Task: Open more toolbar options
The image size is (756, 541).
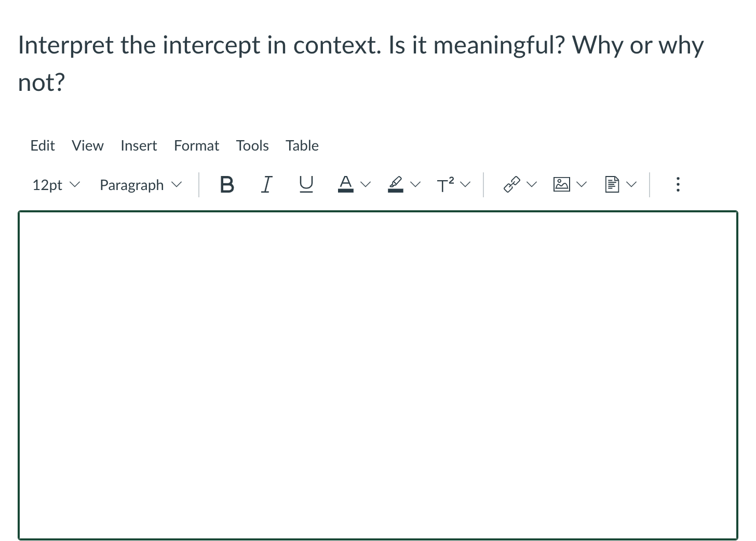Action: [678, 184]
